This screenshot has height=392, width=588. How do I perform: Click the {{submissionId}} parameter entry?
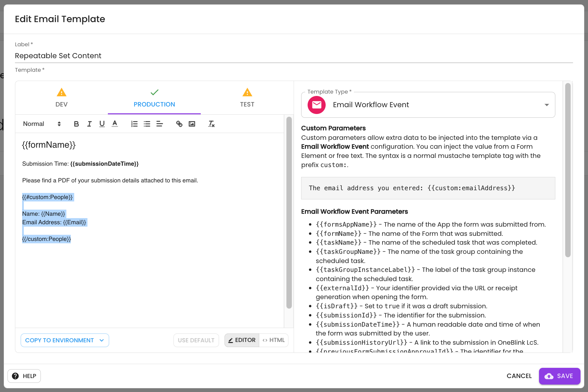401,315
